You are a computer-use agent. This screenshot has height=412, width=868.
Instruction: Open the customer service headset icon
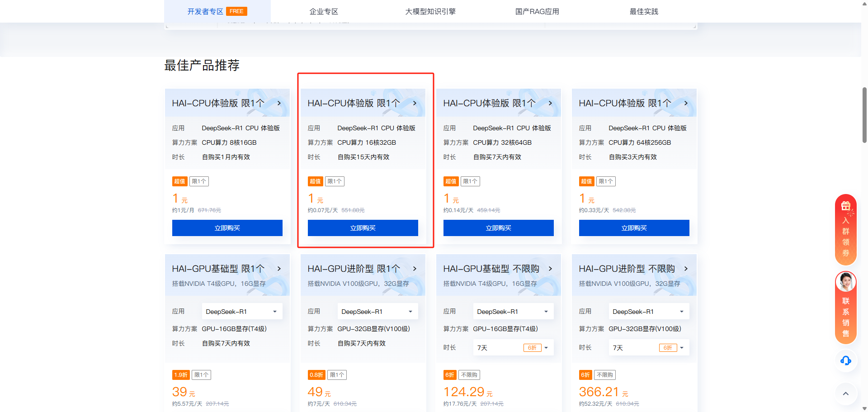tap(845, 360)
